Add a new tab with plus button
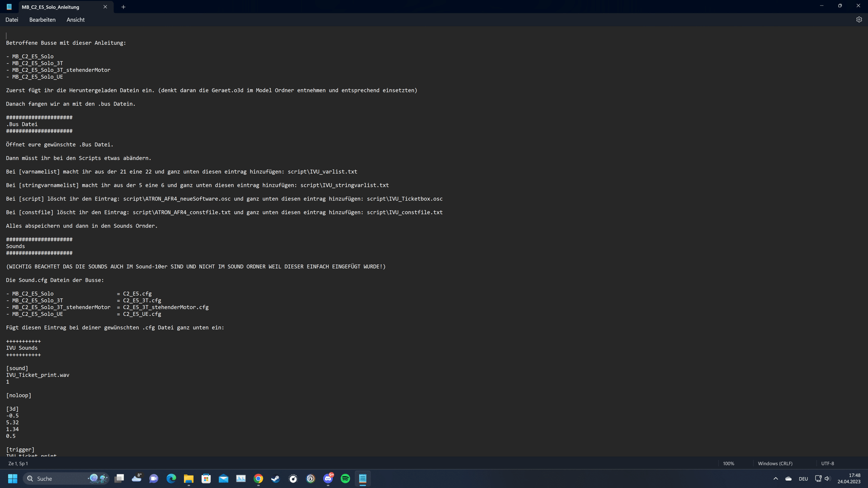 pyautogui.click(x=123, y=7)
